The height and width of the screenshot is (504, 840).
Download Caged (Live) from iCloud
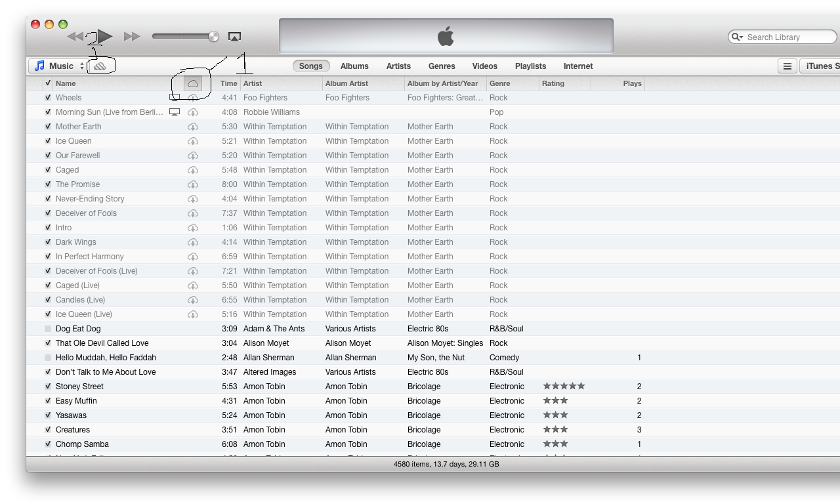pos(193,285)
